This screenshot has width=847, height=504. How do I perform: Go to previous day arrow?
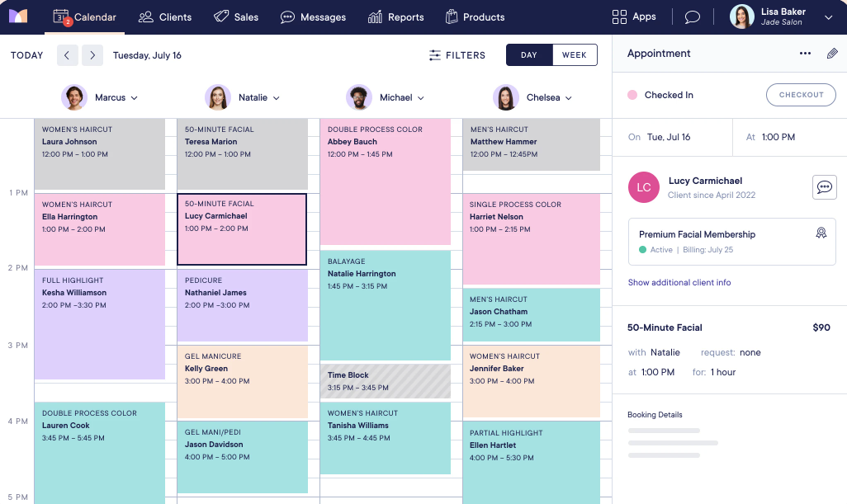68,55
